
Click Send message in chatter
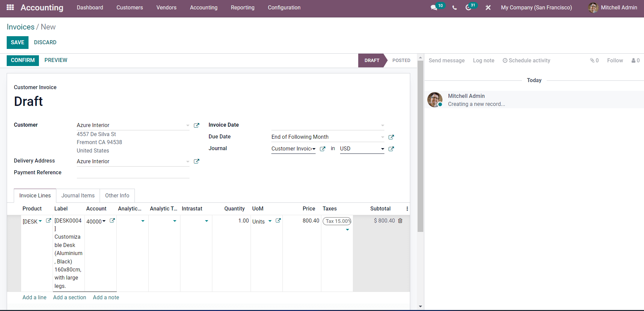click(446, 60)
